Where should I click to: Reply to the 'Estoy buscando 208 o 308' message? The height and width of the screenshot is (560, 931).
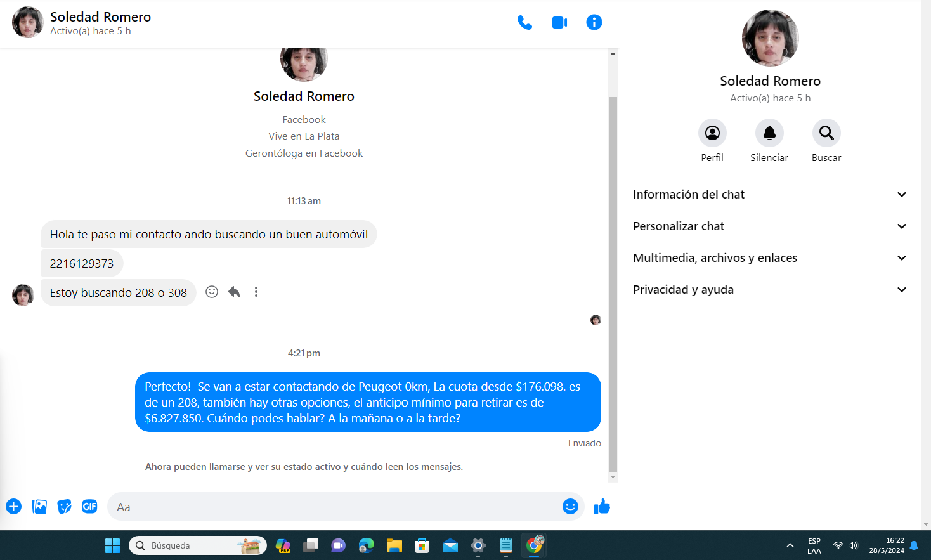click(x=234, y=292)
